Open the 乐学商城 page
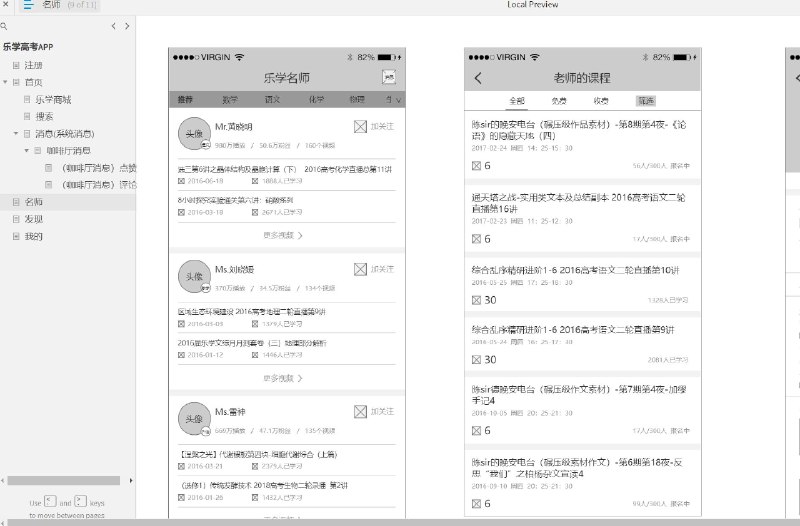The image size is (800, 526). pyautogui.click(x=53, y=99)
